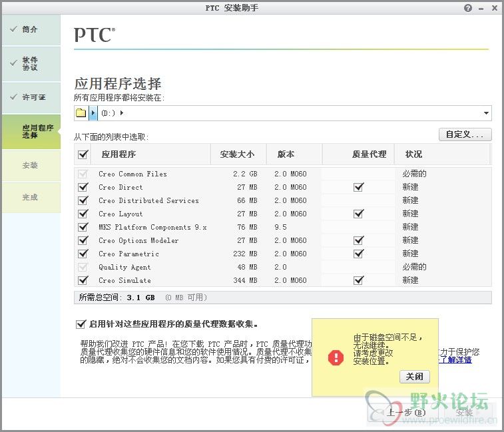
Task: Click the 344 MB size value
Action: [x=245, y=280]
